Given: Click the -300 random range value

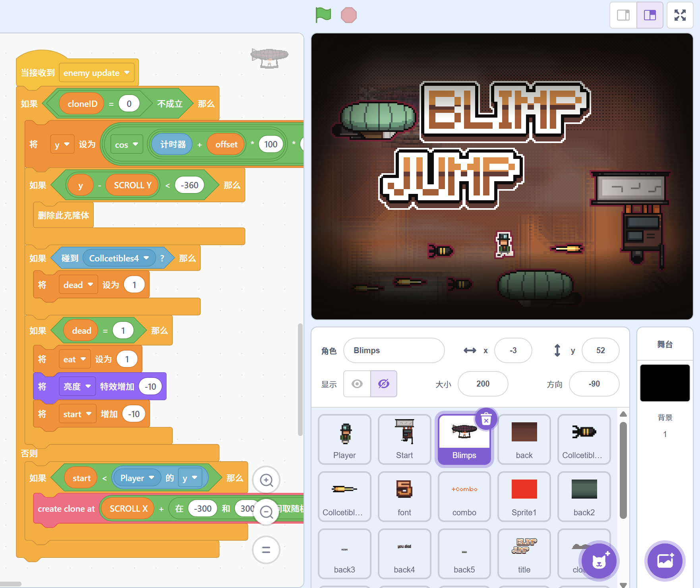Looking at the screenshot, I should 203,509.
